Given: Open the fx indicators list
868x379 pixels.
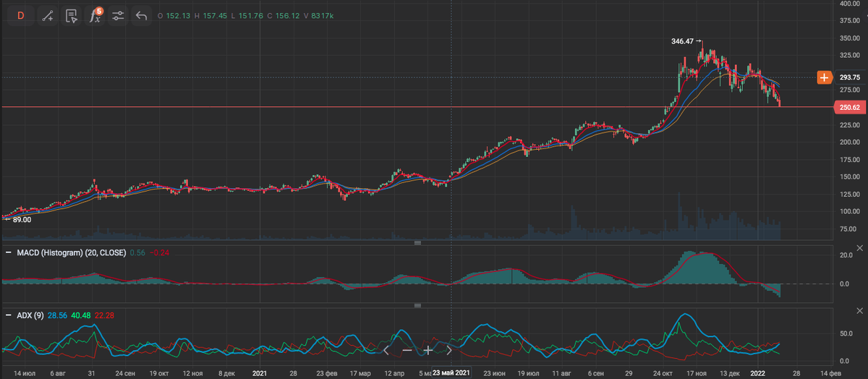Looking at the screenshot, I should pos(95,15).
